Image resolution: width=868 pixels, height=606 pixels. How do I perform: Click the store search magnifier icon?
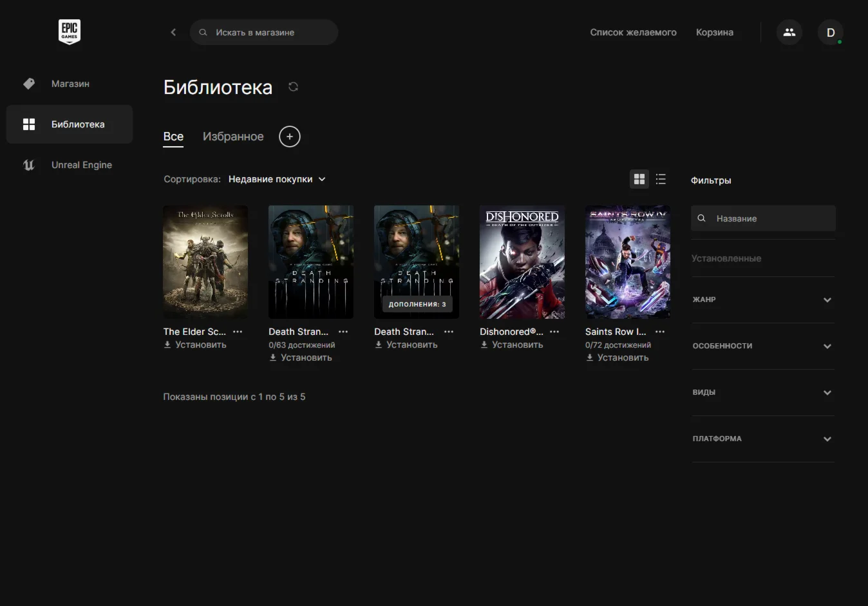(x=203, y=32)
